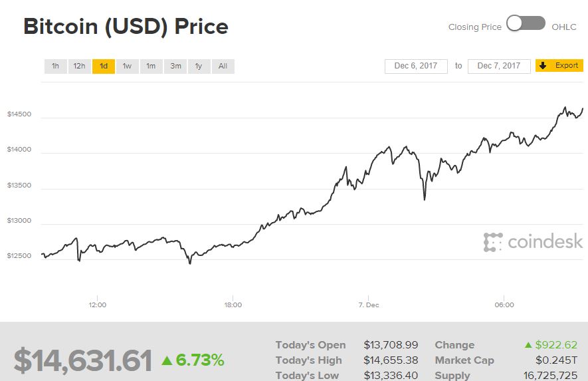Click the $14,631.61 current price
This screenshot has height=381, width=588.
click(x=83, y=360)
